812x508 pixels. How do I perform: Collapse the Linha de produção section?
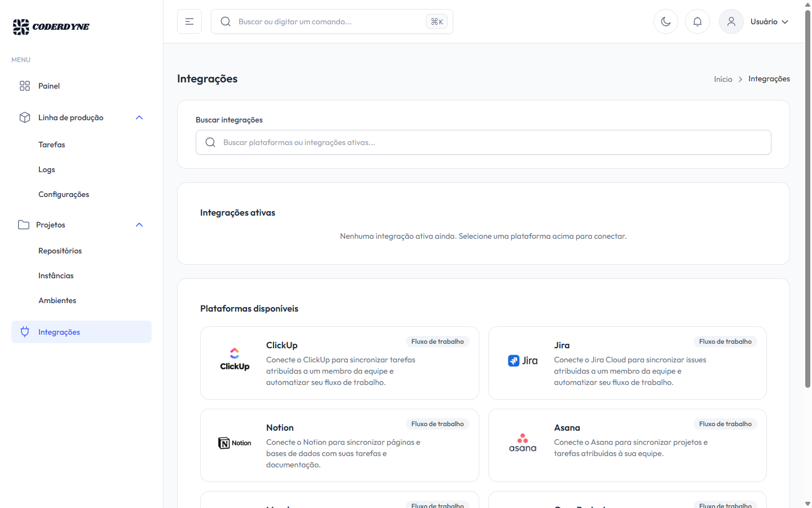pyautogui.click(x=139, y=117)
